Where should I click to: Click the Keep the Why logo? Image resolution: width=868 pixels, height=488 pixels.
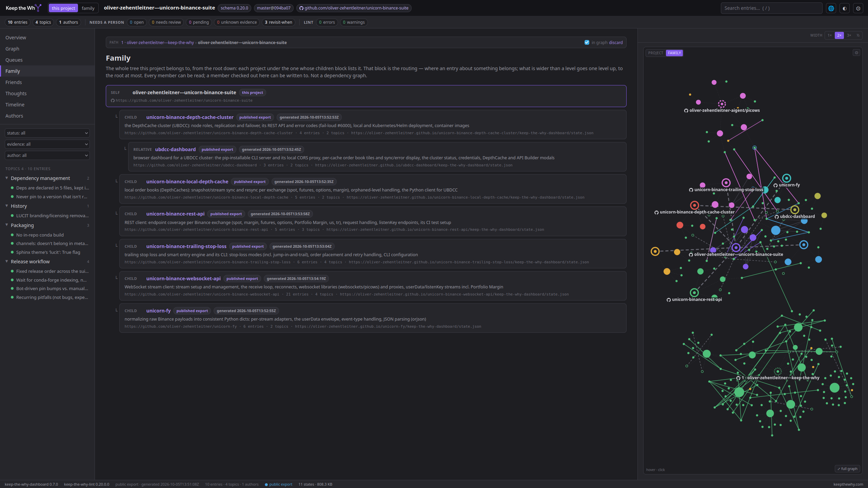point(23,8)
